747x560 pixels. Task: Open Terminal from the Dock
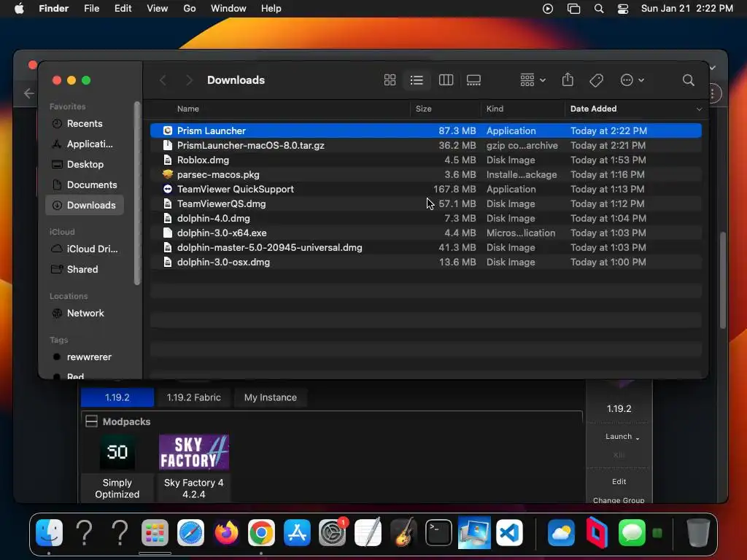click(438, 532)
